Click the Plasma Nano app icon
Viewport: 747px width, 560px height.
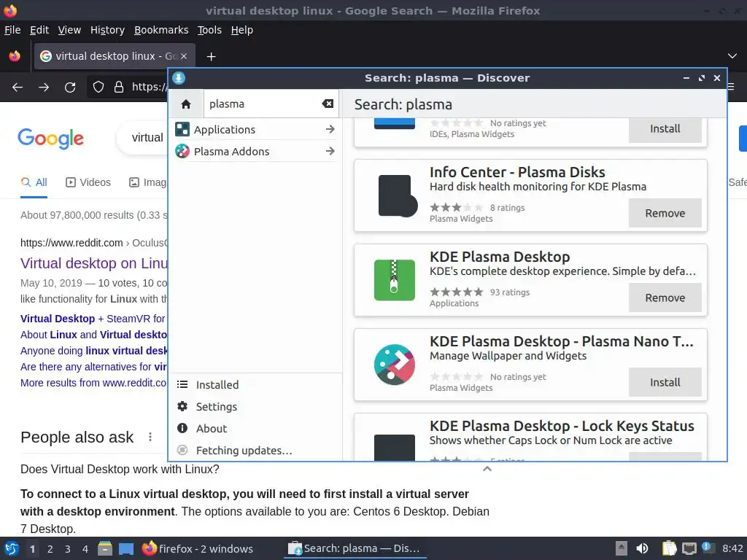pos(395,365)
